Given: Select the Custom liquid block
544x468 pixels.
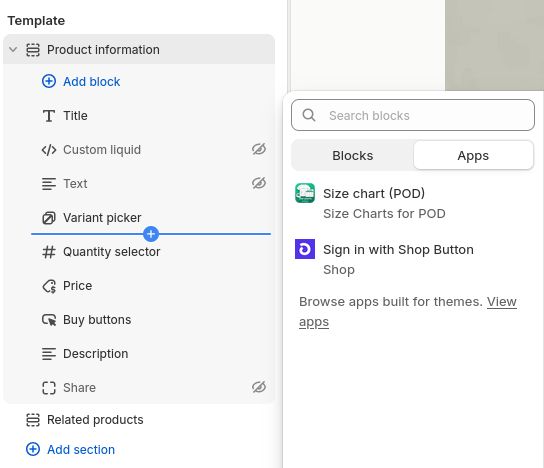Looking at the screenshot, I should tap(139, 150).
